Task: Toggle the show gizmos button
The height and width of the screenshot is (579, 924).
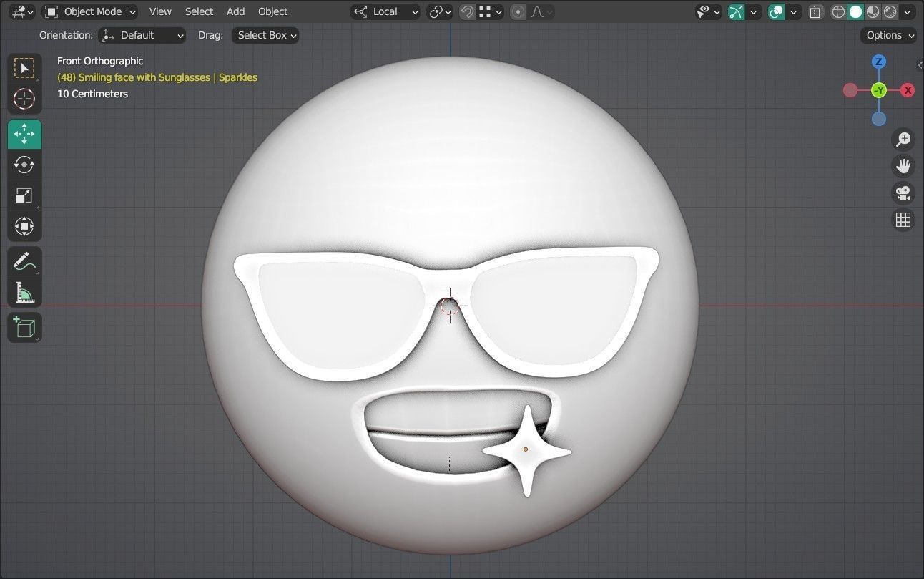Action: pos(736,11)
